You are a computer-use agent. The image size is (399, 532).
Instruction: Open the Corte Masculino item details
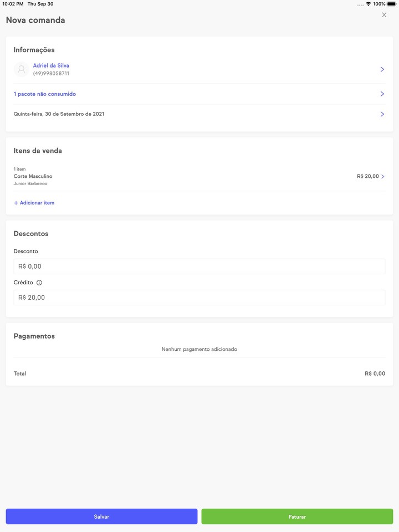382,176
